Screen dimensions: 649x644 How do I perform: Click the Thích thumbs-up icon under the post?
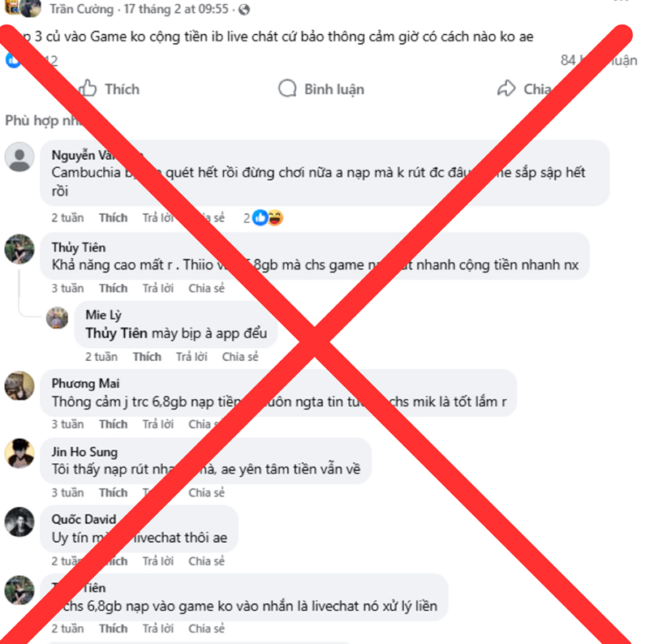point(88,88)
